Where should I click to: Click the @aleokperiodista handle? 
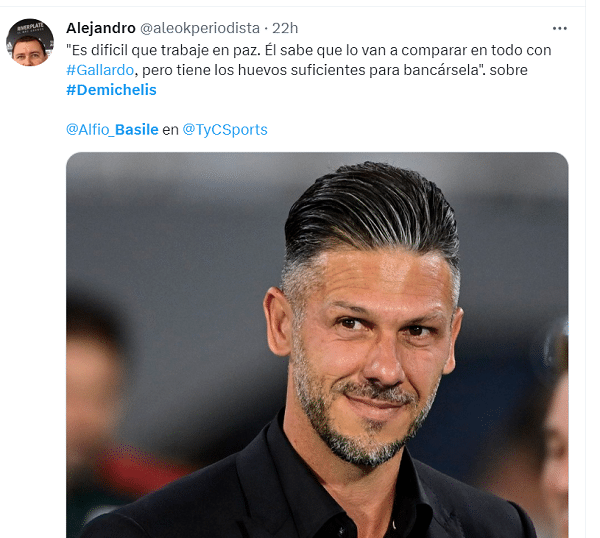[x=200, y=28]
